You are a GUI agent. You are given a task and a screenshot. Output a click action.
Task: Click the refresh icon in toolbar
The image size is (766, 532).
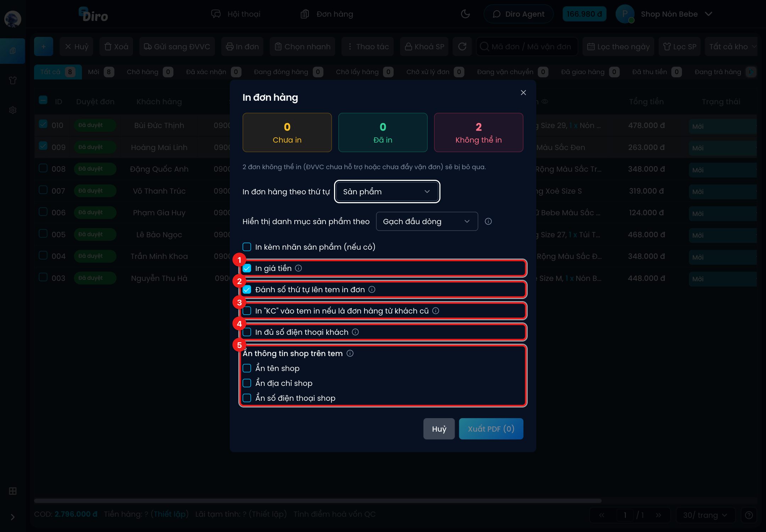click(462, 46)
